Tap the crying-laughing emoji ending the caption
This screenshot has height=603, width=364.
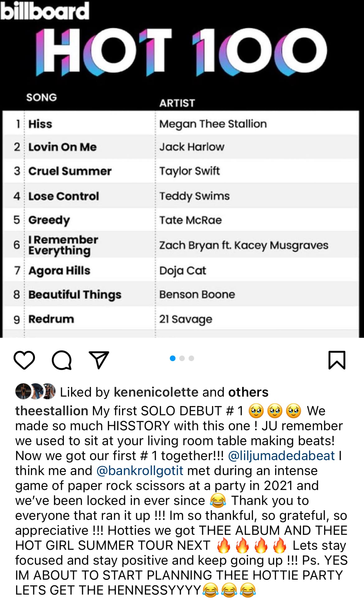point(248,590)
